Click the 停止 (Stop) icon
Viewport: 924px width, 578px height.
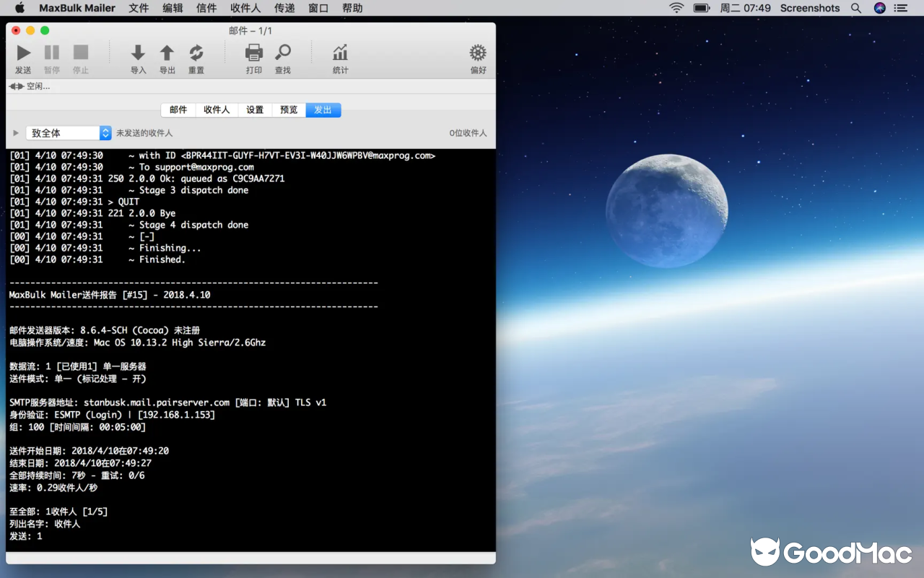(79, 52)
